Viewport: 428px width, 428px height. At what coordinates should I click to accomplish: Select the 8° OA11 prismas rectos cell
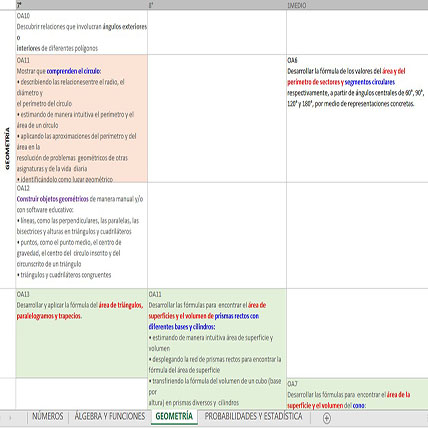coord(217,349)
